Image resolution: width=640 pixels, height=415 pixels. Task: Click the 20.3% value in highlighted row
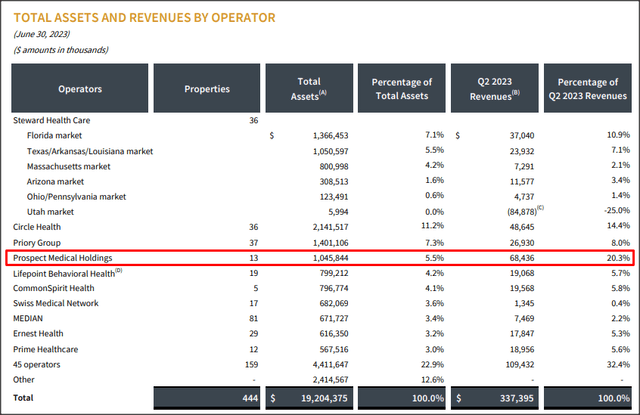click(617, 259)
